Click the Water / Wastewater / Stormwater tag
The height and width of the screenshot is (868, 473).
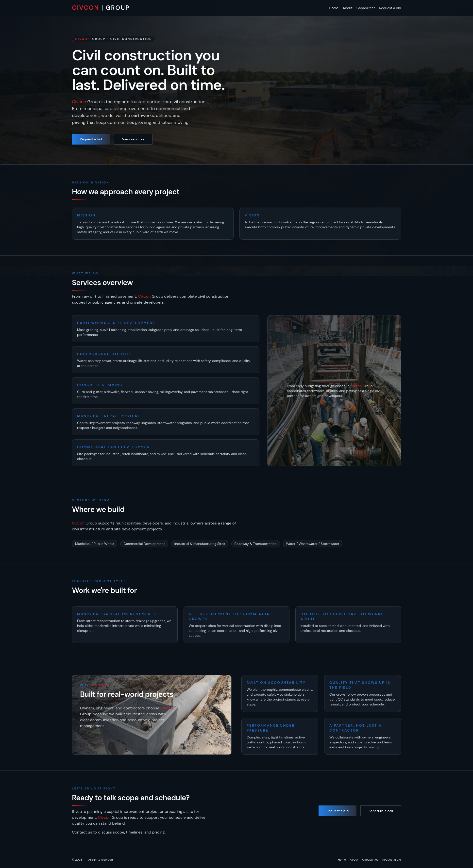313,543
